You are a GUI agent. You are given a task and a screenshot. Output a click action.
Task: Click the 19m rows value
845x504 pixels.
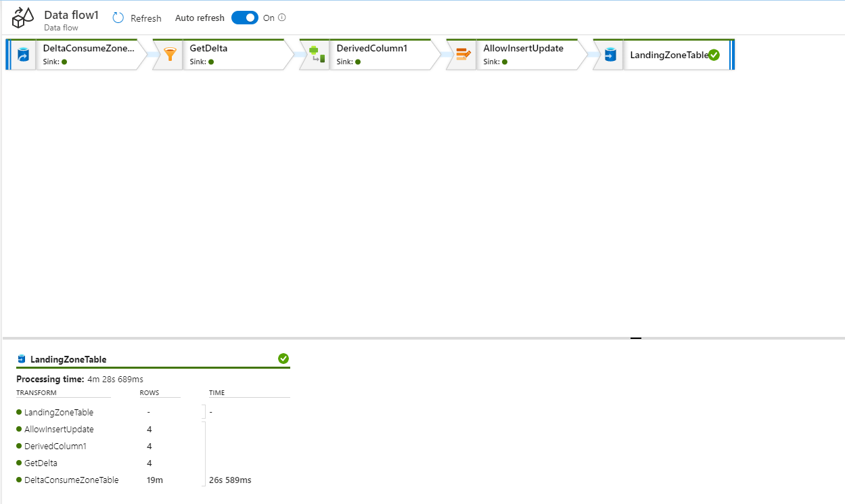155,480
